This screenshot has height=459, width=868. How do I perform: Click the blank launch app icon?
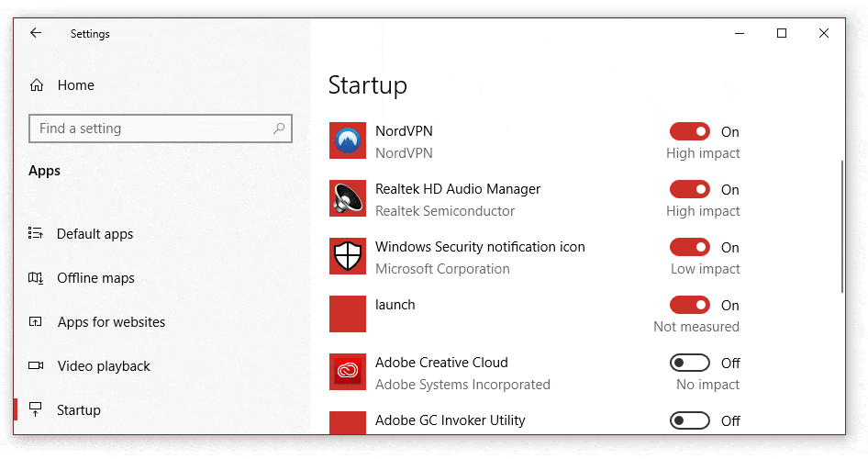(x=348, y=314)
